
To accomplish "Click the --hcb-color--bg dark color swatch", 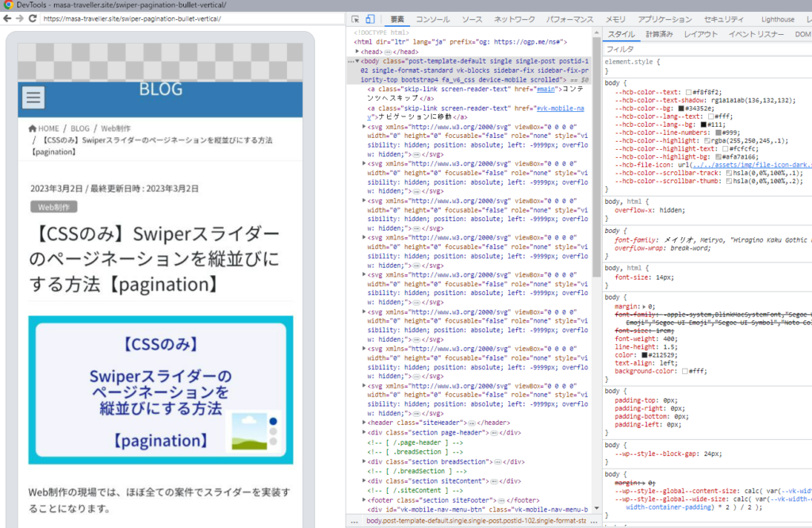I will pos(681,109).
